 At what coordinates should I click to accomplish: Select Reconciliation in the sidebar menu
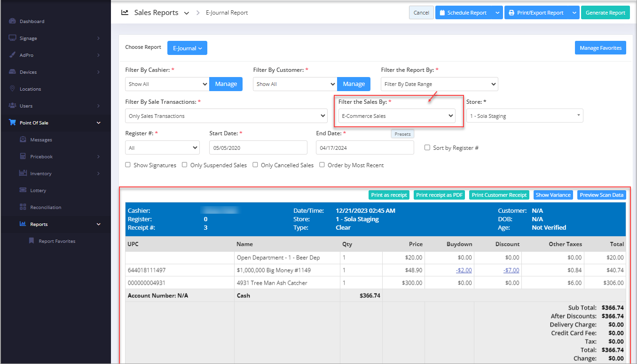46,207
